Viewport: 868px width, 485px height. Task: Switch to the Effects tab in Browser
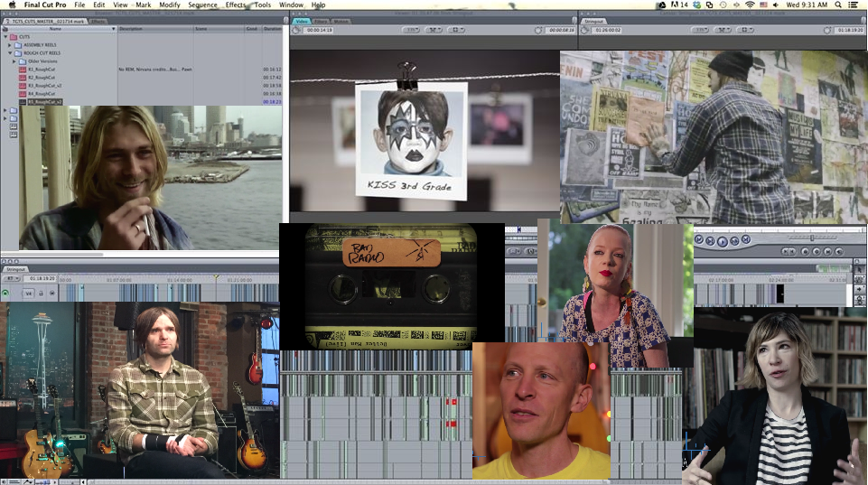98,21
